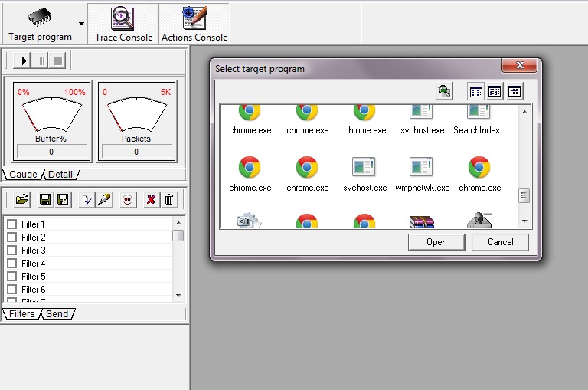Viewport: 588px width, 390px height.
Task: Select svchost.exe beside SearchIndex entry
Action: tap(423, 120)
